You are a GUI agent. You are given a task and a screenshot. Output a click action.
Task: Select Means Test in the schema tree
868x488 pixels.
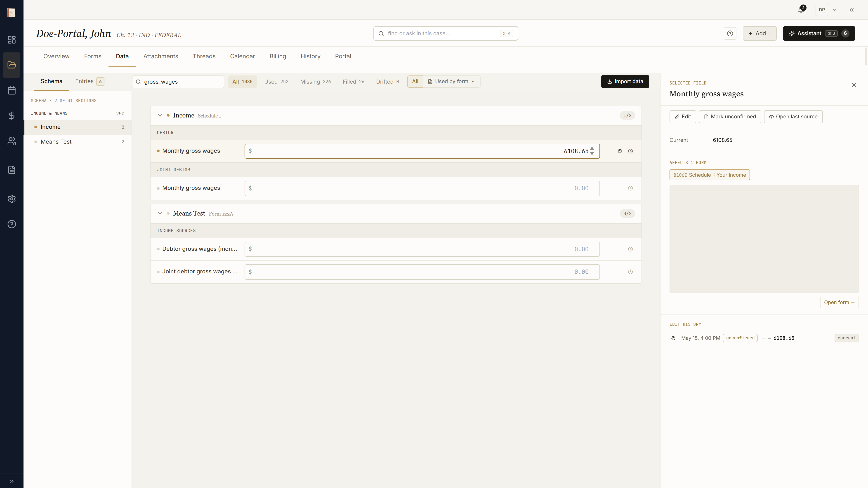[x=78, y=142]
